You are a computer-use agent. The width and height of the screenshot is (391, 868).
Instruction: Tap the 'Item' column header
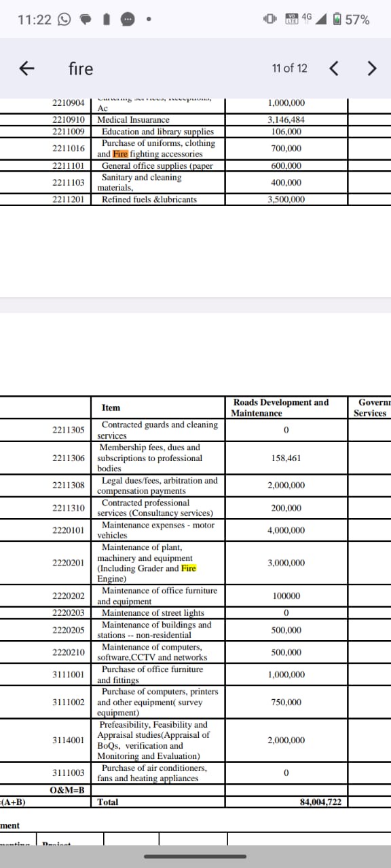coord(111,408)
